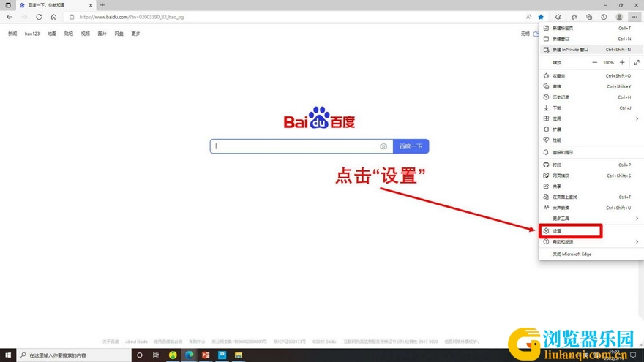Image resolution: width=644 pixels, height=362 pixels.
Task: Choose 大声朗读 (Read aloud) in the menu
Action: tap(591, 208)
